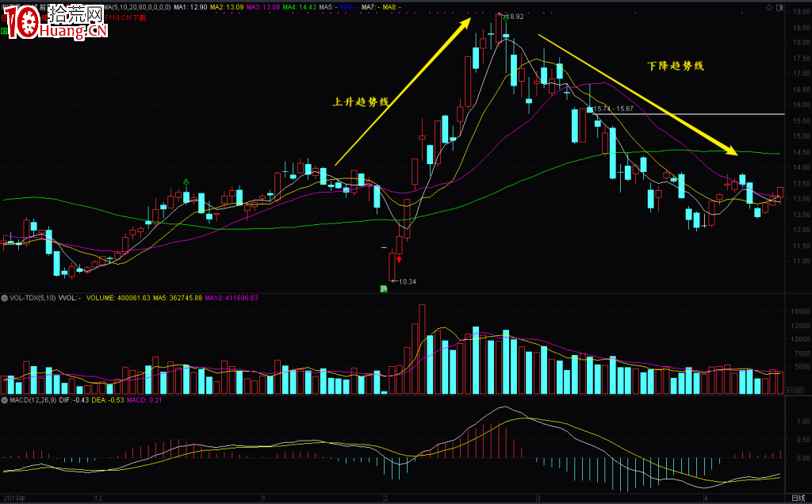The width and height of the screenshot is (812, 504).
Task: Click the red up-arrow marker below February low
Action: pos(399,258)
